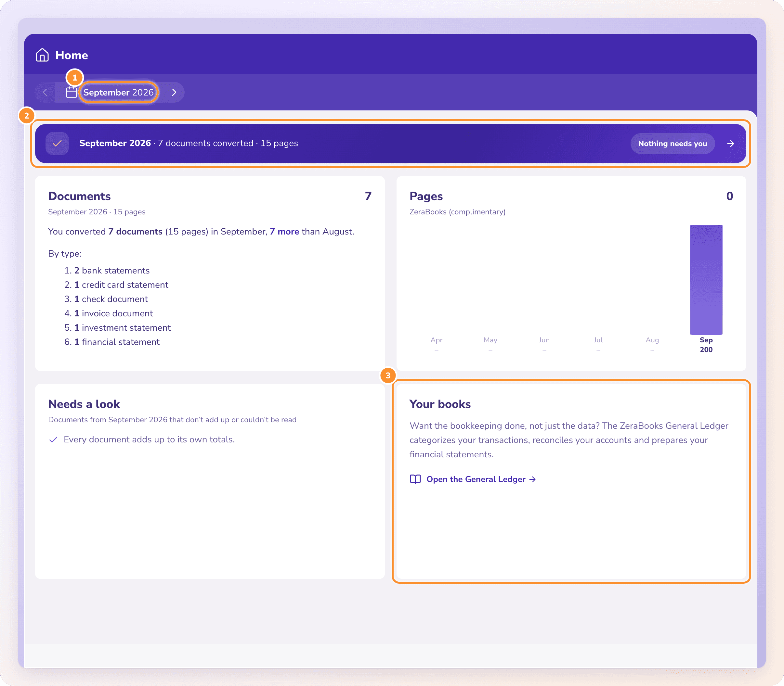Click the September bar in Pages chart
This screenshot has width=784, height=686.
pos(706,279)
